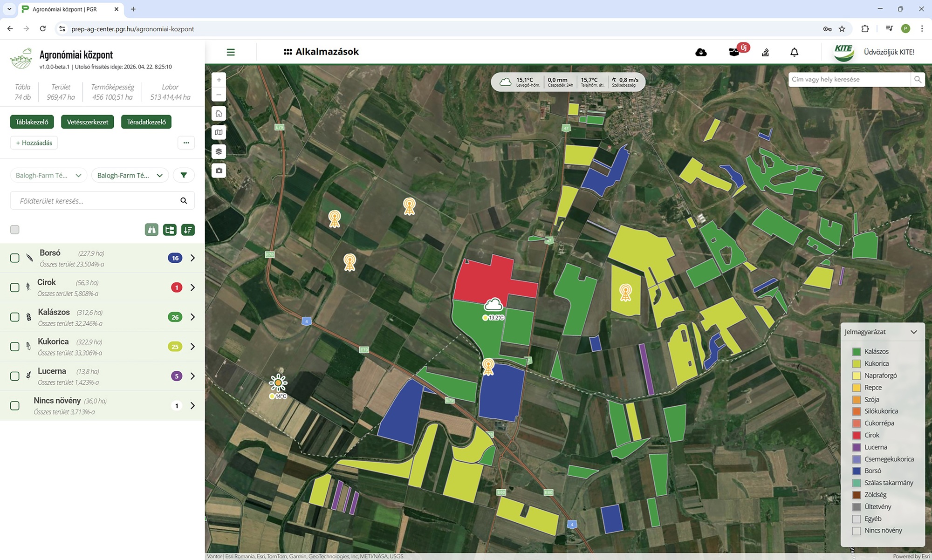Check the Kalászos row checkbox

point(15,317)
